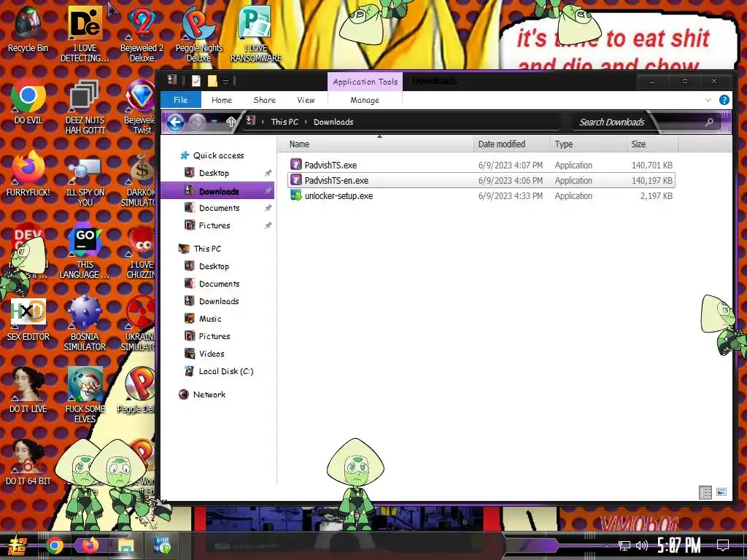The width and height of the screenshot is (747, 560).
Task: Sort files by the Size column header
Action: coord(652,144)
